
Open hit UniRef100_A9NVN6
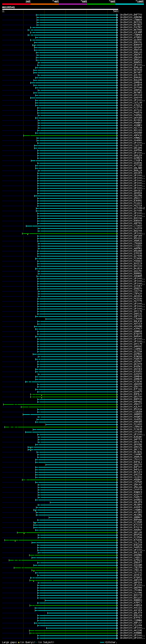[131, 17]
